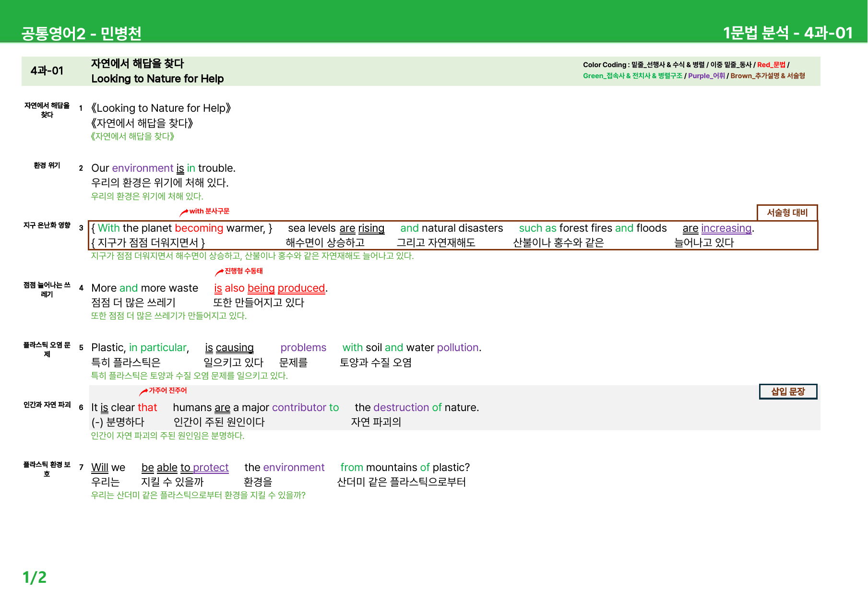Click the phrase 'the destruction of nature.'

[417, 408]
